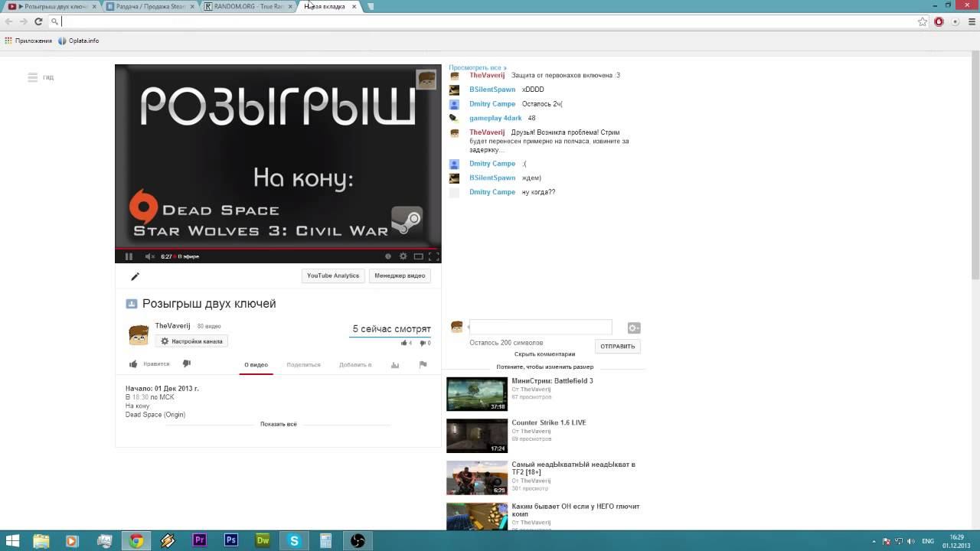Switch to RANDOM.ORG browser tab
The width and height of the screenshot is (980, 551).
[249, 7]
